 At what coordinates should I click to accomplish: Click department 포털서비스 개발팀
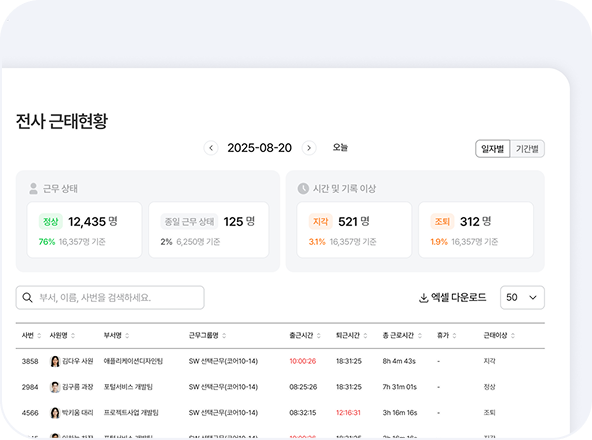point(128,387)
